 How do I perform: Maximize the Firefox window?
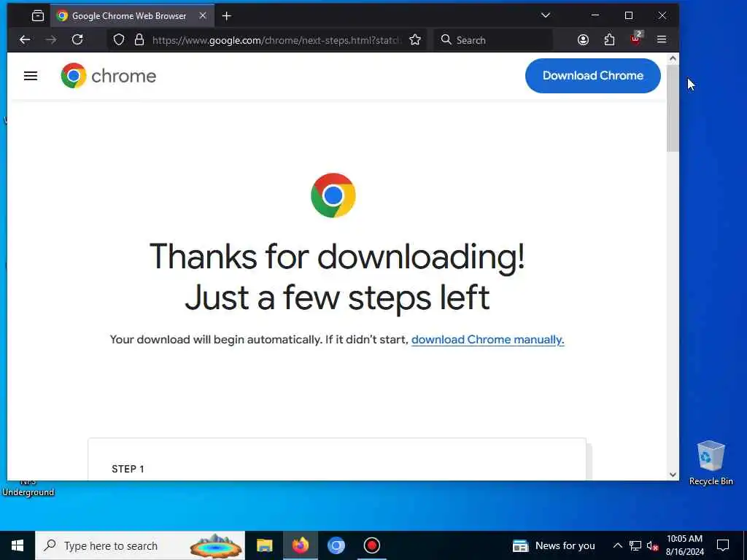(629, 16)
